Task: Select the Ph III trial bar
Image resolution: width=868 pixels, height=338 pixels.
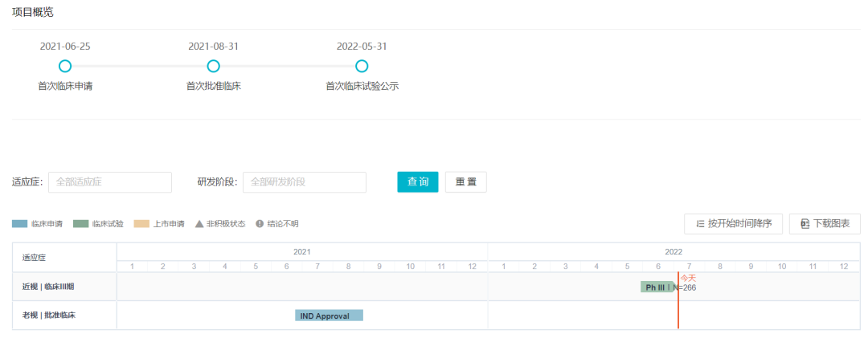Action: pyautogui.click(x=657, y=287)
